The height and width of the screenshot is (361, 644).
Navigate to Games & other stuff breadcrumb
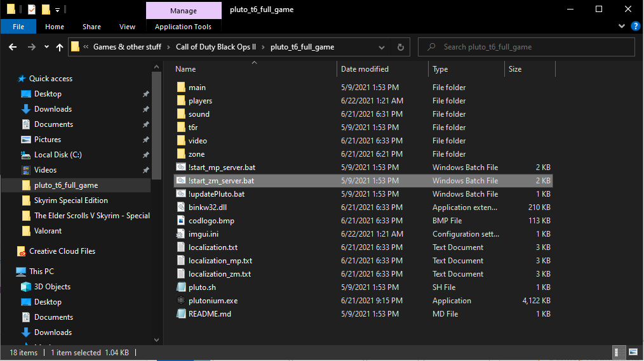[x=127, y=47]
